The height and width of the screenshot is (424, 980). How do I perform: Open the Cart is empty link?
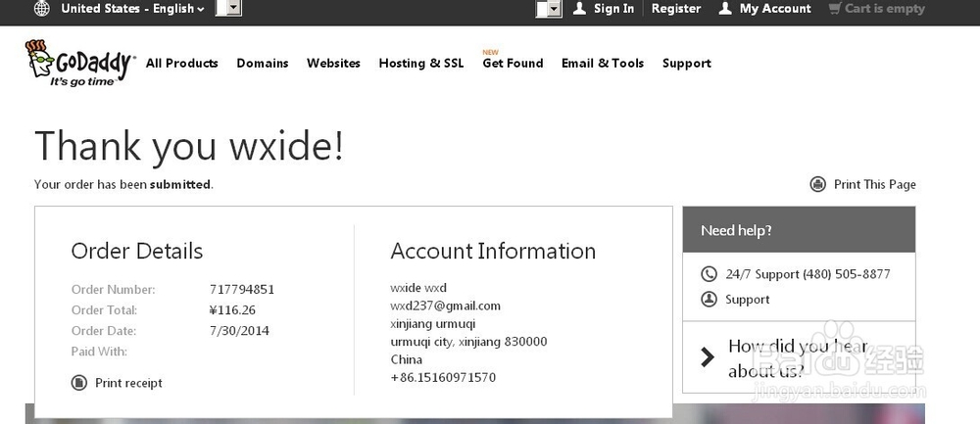884,9
